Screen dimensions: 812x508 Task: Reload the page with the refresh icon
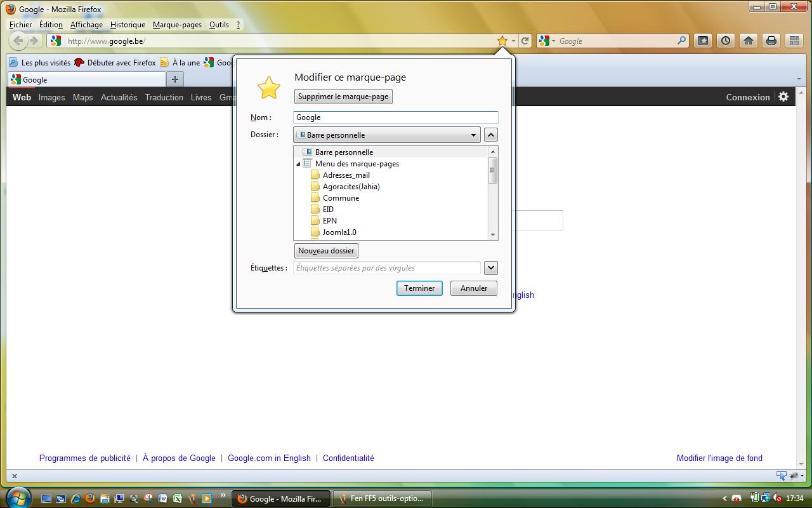525,41
